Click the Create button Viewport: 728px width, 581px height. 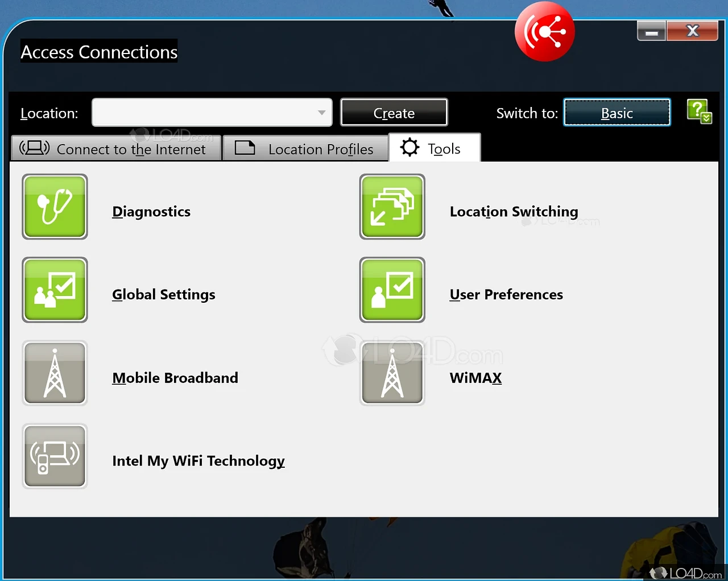(x=394, y=113)
